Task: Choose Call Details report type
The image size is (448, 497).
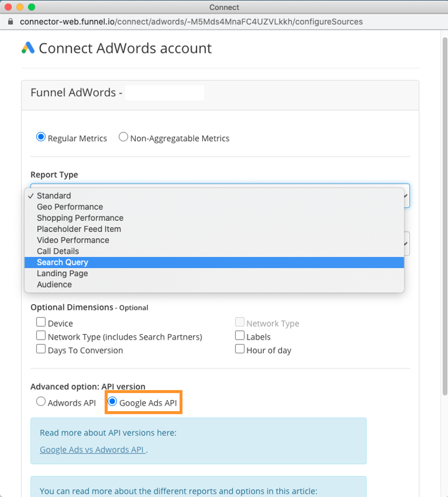Action: pyautogui.click(x=214, y=251)
